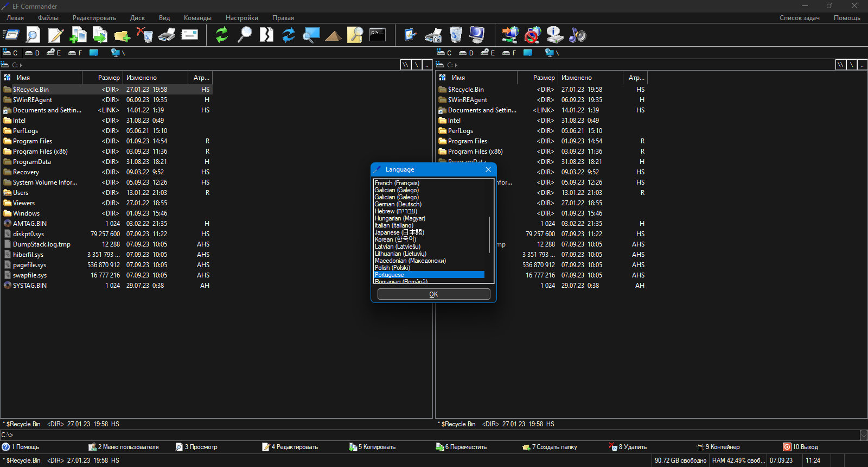Viewport: 868px width, 467px height.
Task: Open the Настройки menu
Action: point(242,18)
